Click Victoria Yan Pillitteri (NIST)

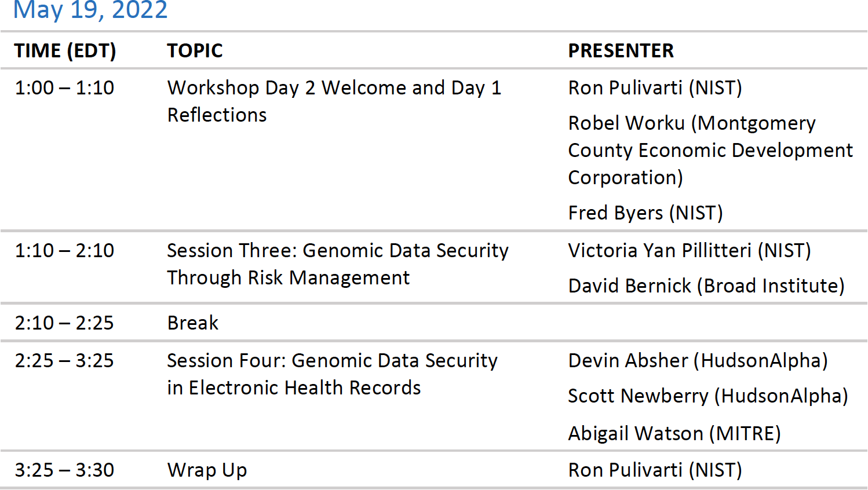[x=690, y=251]
